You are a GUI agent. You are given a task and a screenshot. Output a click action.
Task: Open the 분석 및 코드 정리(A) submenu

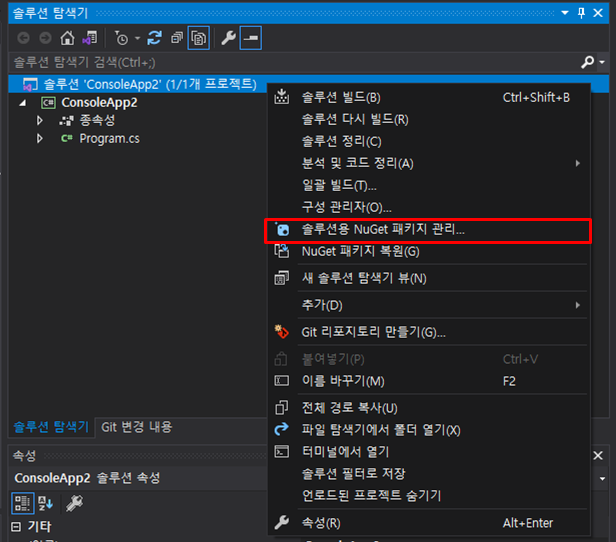click(x=429, y=163)
